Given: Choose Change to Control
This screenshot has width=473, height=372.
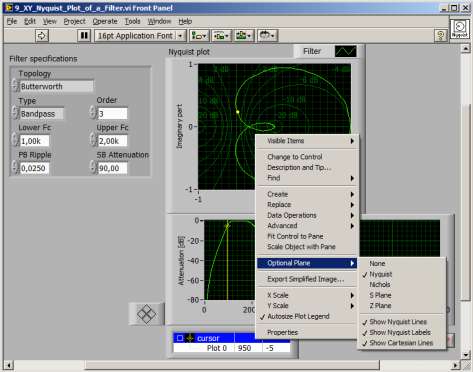Looking at the screenshot, I should click(x=307, y=157).
